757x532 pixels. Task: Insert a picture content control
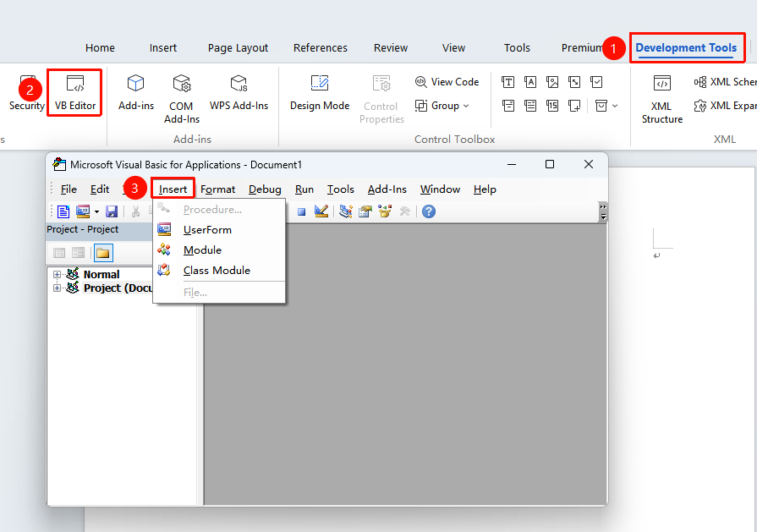(552, 82)
